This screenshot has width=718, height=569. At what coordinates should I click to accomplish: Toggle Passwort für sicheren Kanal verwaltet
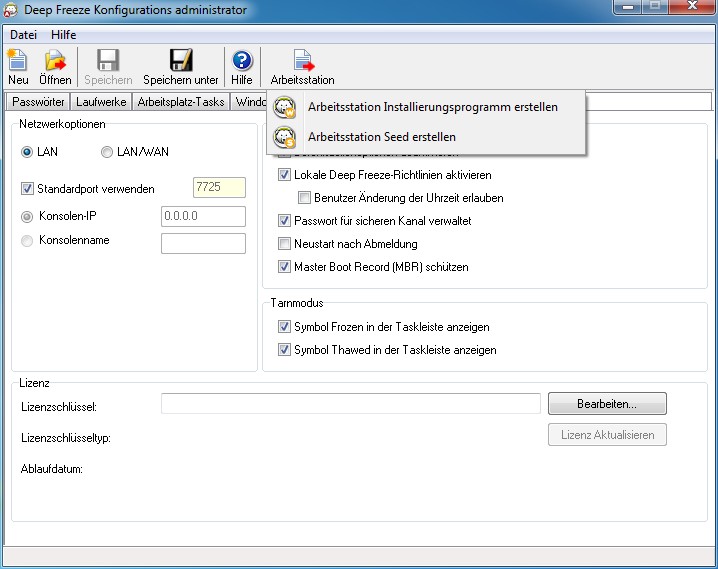(284, 221)
